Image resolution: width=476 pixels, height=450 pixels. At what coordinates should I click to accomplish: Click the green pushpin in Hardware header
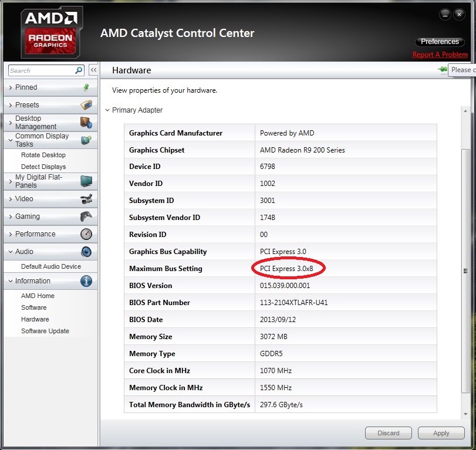pos(443,69)
